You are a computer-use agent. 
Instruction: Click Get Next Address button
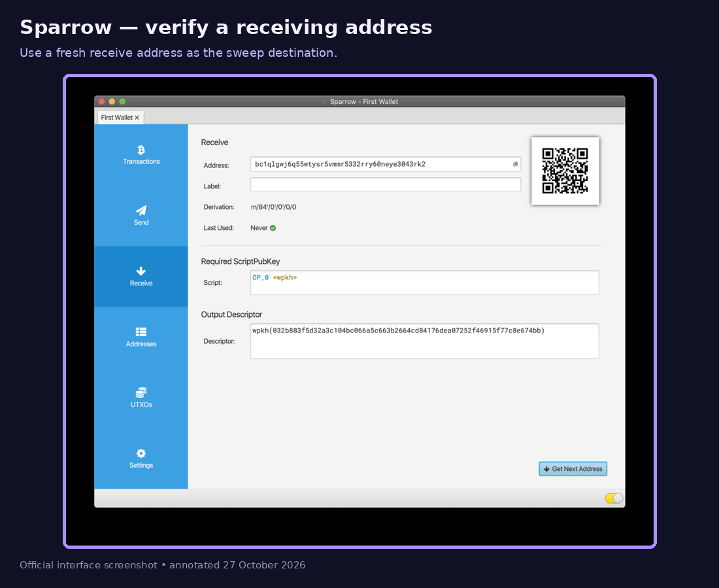click(x=573, y=469)
